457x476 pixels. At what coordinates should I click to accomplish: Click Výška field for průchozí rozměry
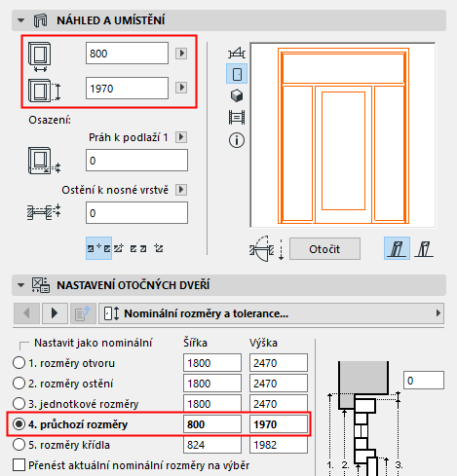click(279, 424)
